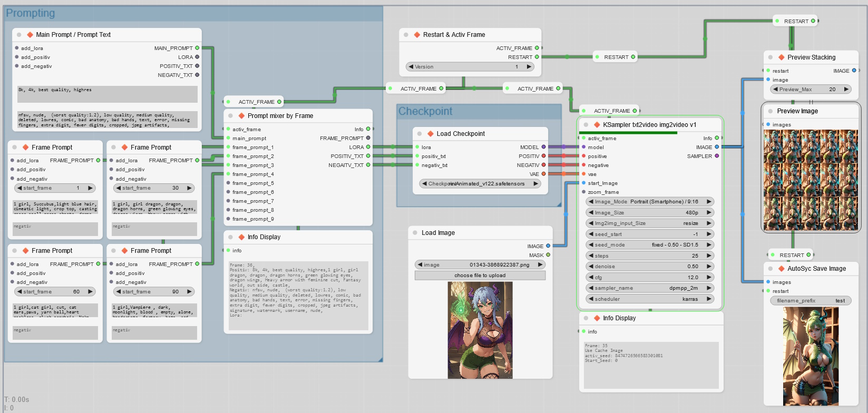Click the orange diamond icon beside Load Checkpoint
868x413 pixels.
click(x=431, y=134)
